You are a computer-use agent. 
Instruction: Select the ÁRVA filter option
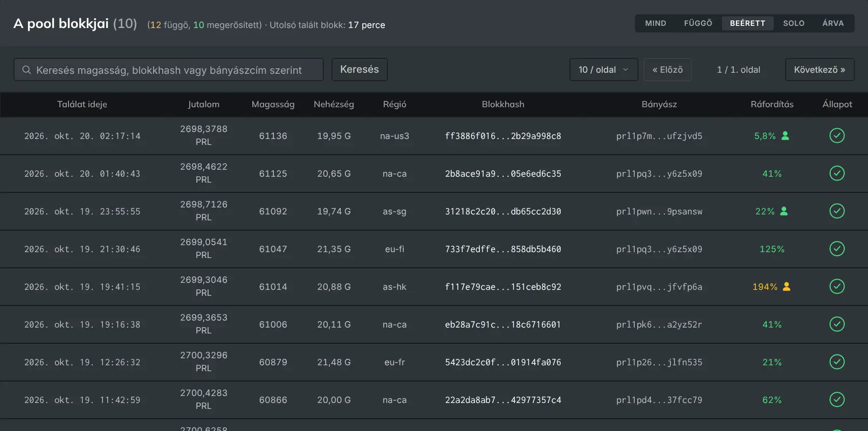(833, 23)
